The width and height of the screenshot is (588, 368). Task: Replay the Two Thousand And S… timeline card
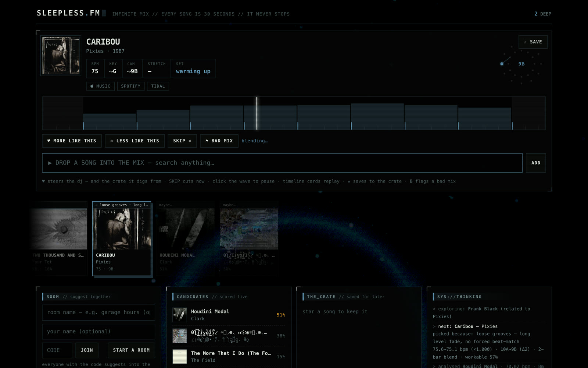point(59,238)
